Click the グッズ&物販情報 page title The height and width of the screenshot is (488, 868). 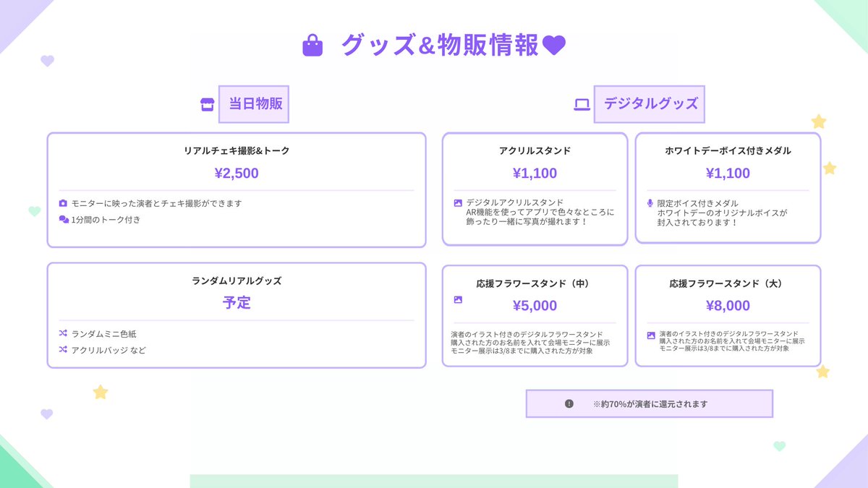coord(440,46)
